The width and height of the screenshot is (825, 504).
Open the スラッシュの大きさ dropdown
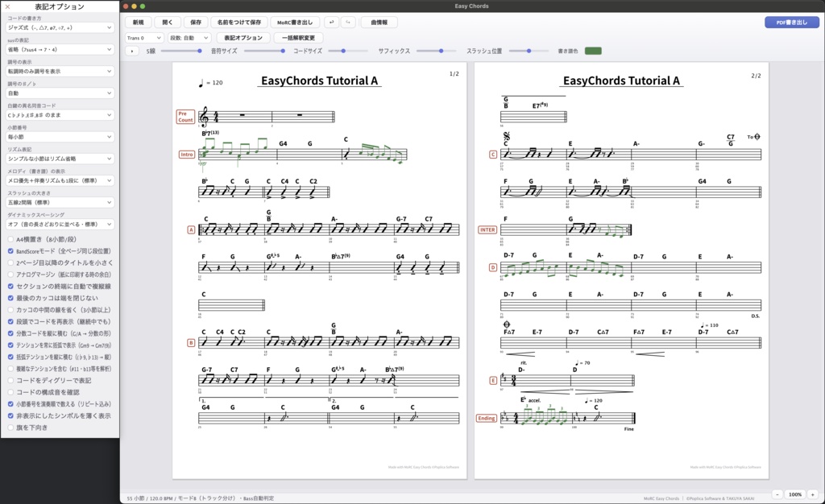coord(60,202)
